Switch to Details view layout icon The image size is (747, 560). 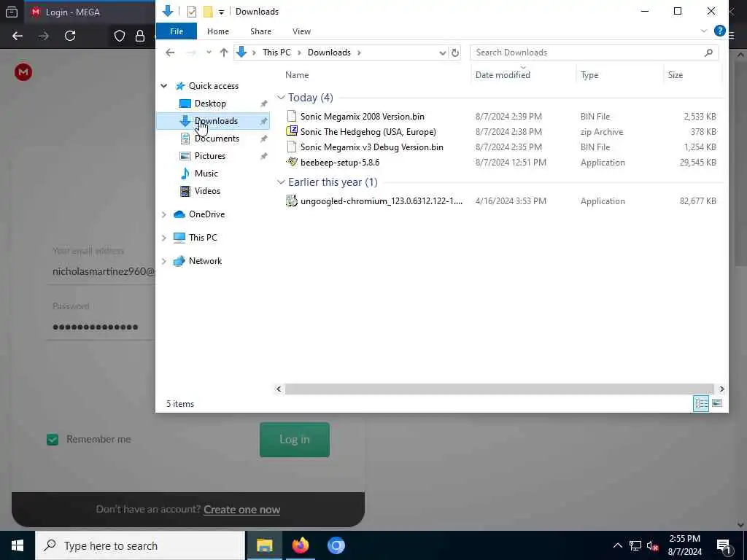(x=701, y=404)
